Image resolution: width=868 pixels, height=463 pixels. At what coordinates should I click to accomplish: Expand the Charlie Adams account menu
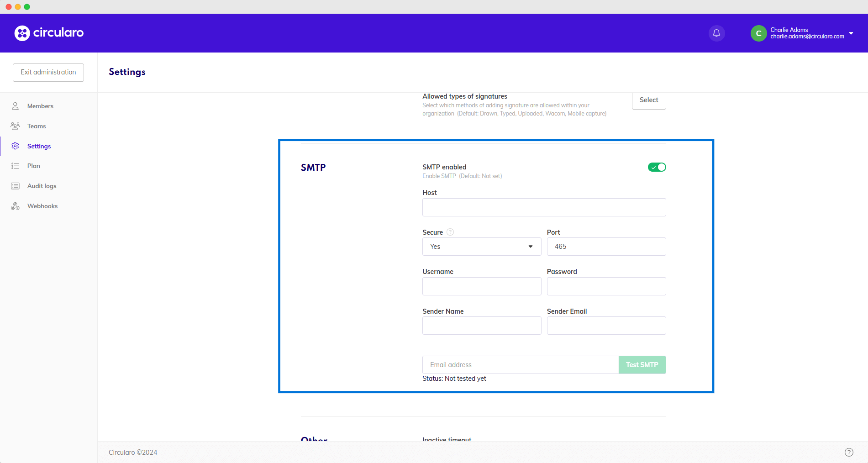click(x=851, y=33)
